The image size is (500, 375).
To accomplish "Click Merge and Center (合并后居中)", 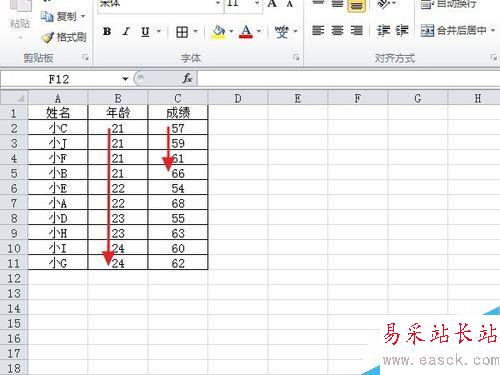I will click(453, 31).
